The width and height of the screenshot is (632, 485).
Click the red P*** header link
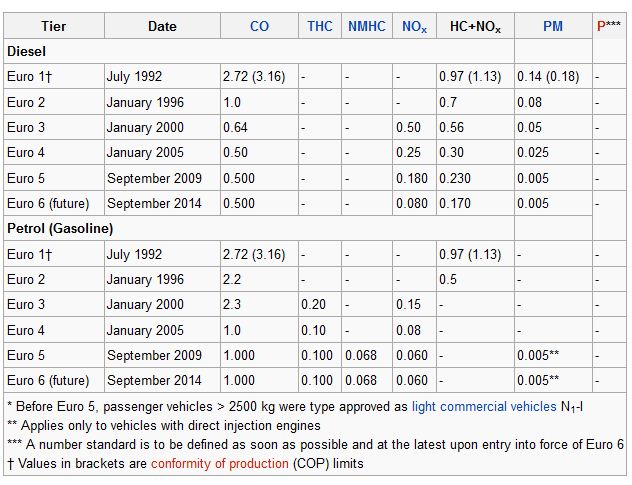(x=608, y=27)
